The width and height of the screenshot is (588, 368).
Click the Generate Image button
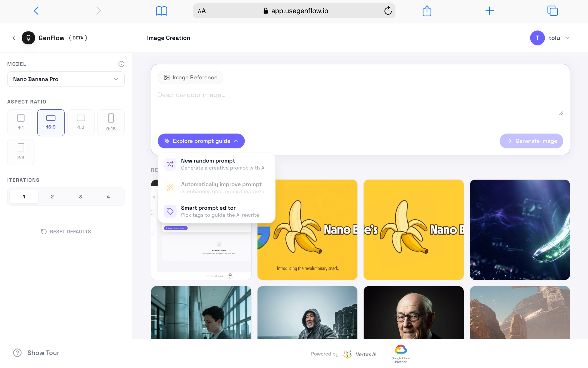tap(531, 141)
